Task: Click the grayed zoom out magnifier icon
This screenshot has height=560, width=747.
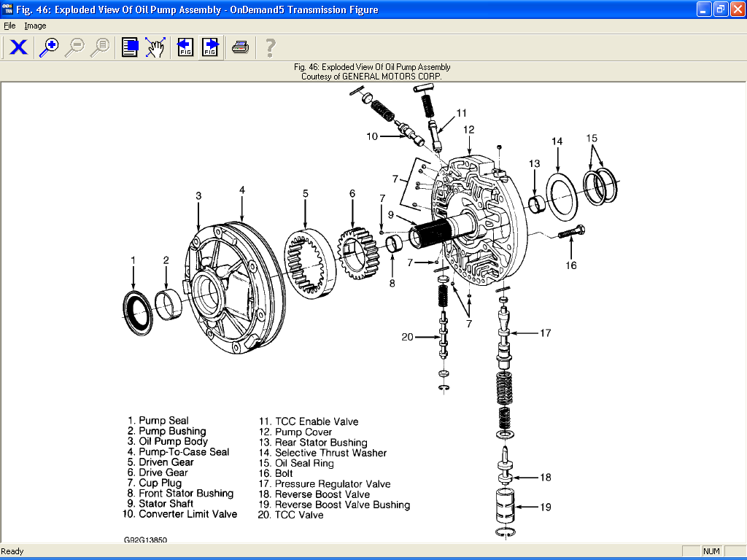Action: pyautogui.click(x=74, y=47)
